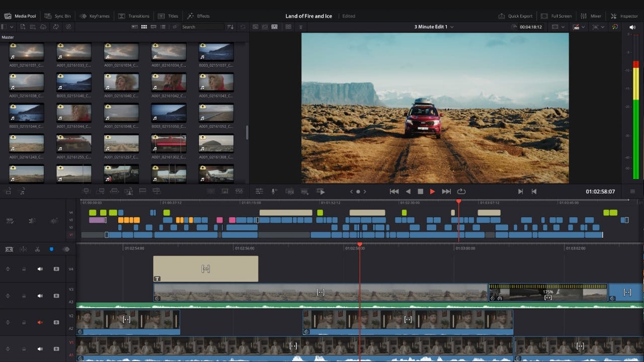The width and height of the screenshot is (644, 362).
Task: Open the Mixer panel
Action: (590, 16)
